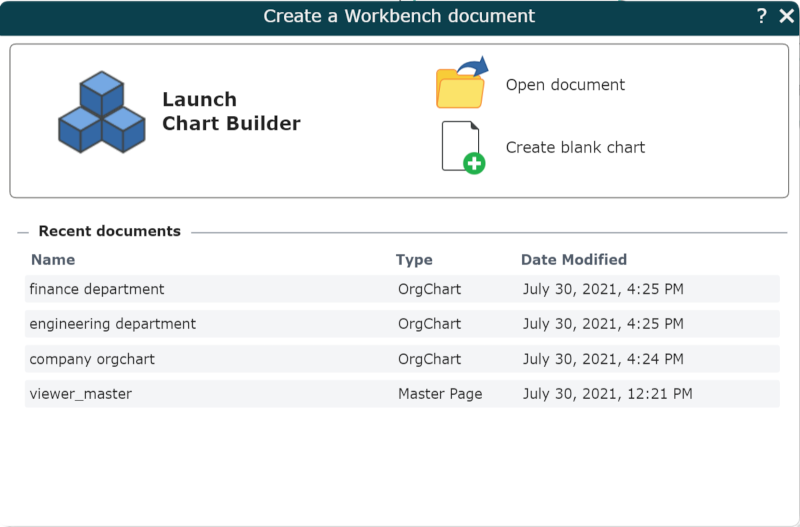The width and height of the screenshot is (800, 527).
Task: Click the Master Page type cell
Action: coord(440,394)
